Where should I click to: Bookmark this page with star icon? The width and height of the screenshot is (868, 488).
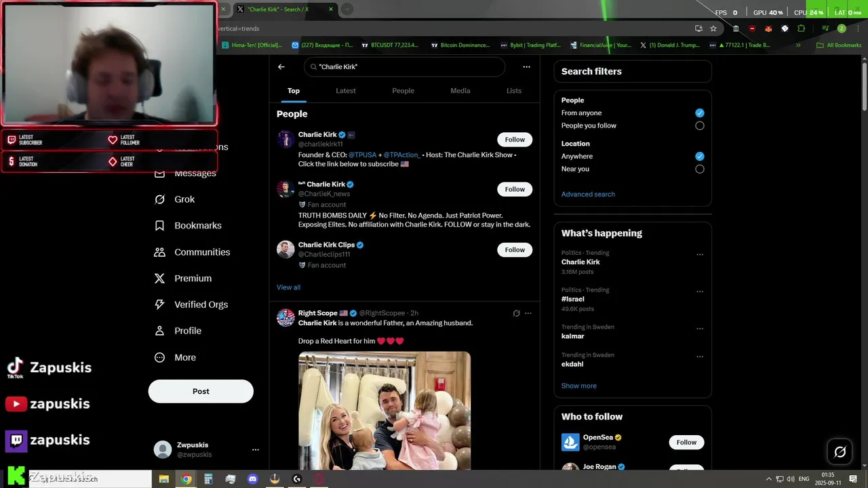(713, 28)
